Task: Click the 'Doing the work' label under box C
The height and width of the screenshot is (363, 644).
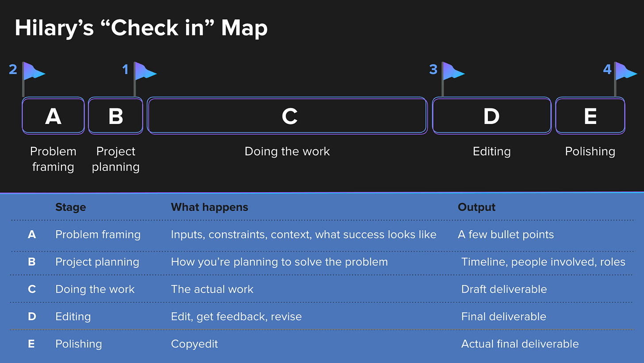Action: pyautogui.click(x=287, y=151)
